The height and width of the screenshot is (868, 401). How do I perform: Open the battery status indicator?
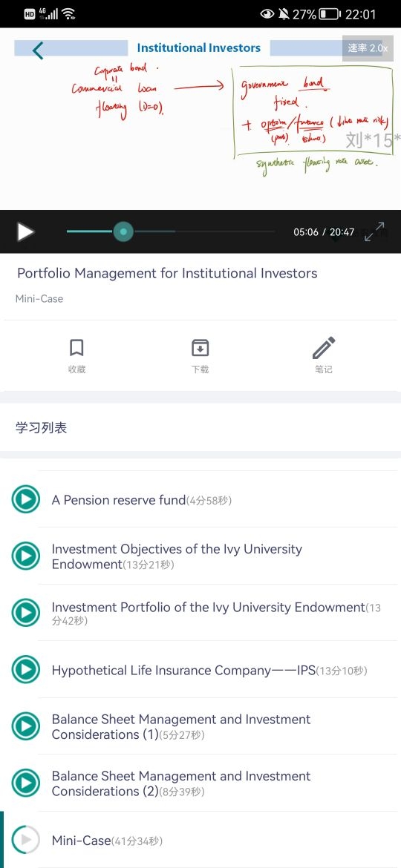pos(330,14)
